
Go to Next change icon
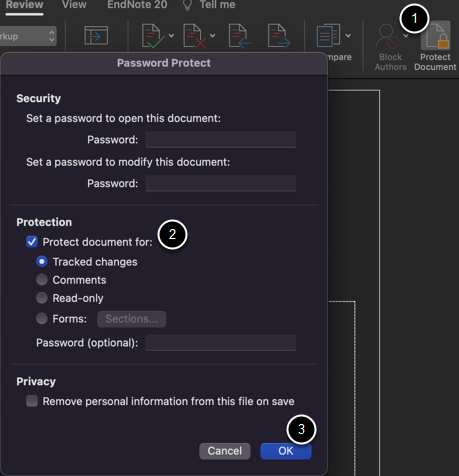279,36
